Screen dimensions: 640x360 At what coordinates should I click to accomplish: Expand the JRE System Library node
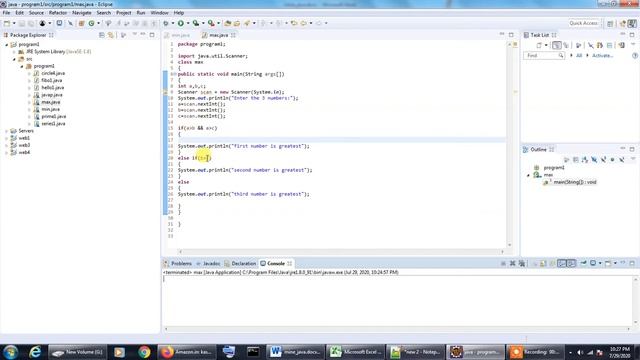(x=14, y=52)
